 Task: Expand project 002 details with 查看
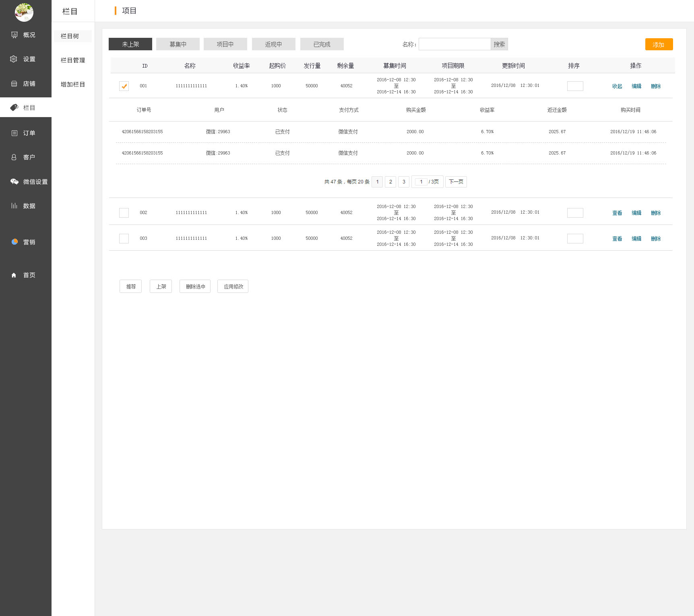pos(617,213)
